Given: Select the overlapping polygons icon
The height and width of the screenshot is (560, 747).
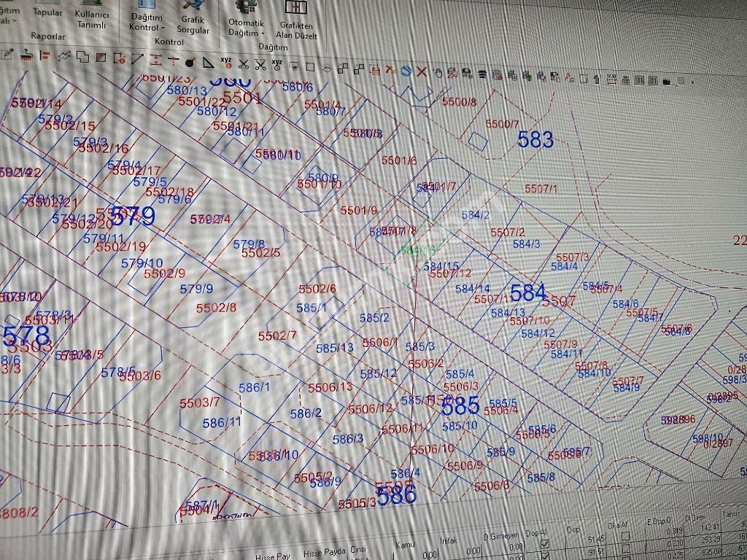Looking at the screenshot, I should tap(83, 57).
